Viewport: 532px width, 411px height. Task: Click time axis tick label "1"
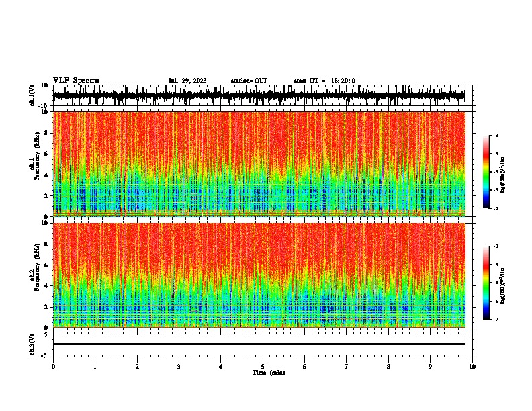pos(95,367)
